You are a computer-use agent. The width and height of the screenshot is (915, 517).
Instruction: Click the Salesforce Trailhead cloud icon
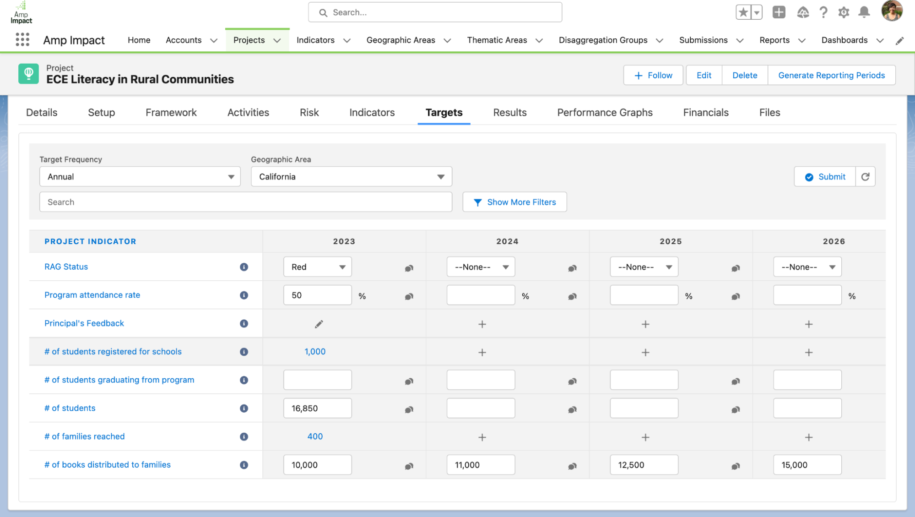pos(803,12)
